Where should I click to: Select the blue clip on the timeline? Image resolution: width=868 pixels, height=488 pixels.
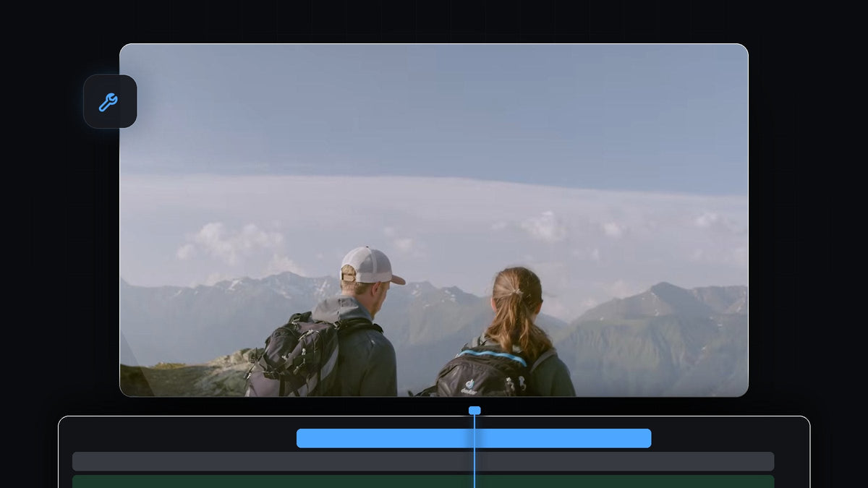pos(474,438)
